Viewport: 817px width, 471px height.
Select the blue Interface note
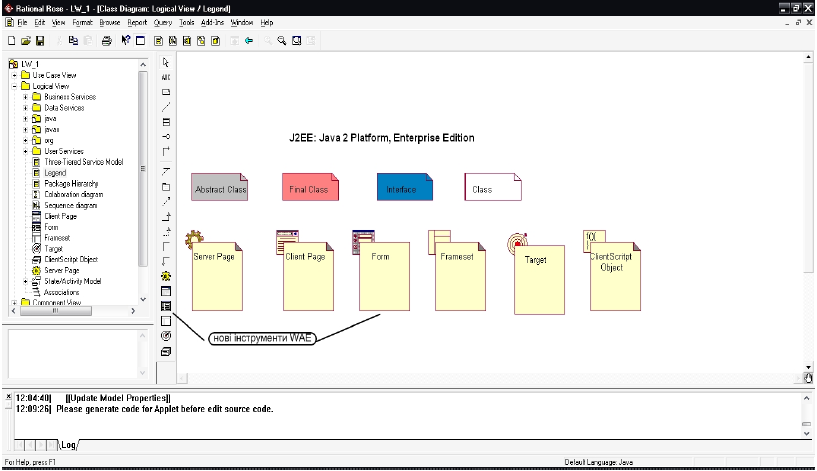[x=405, y=188]
